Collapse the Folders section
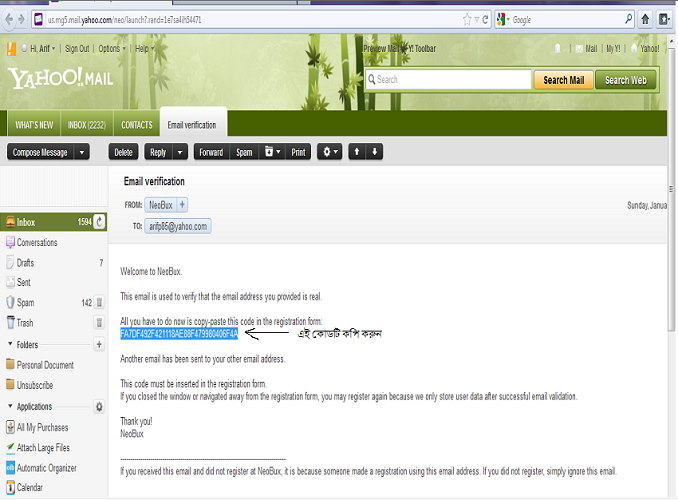The width and height of the screenshot is (678, 500). click(10, 344)
